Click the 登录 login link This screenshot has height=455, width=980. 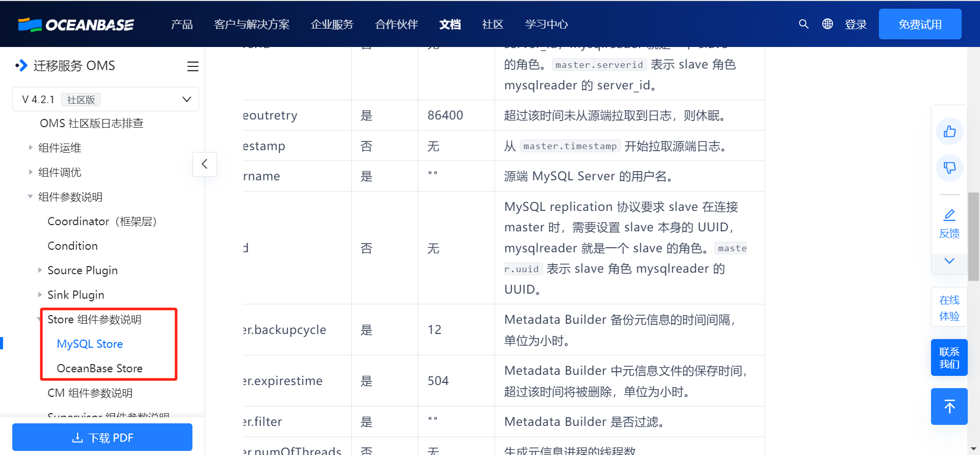tap(855, 25)
